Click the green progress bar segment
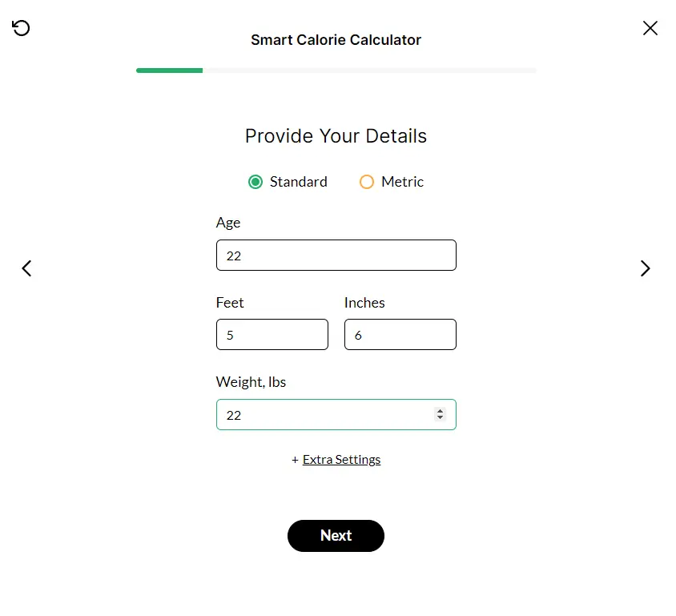The image size is (676, 616). point(170,70)
